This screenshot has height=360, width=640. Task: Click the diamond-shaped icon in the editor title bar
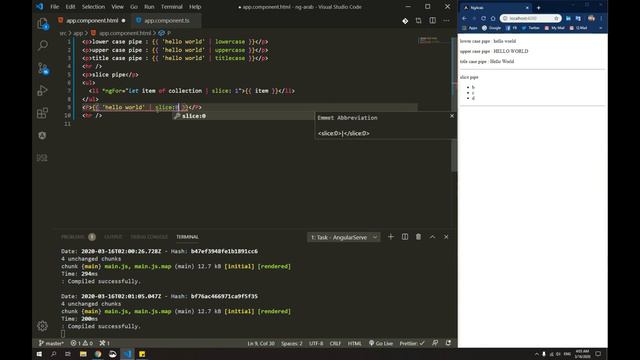(405, 20)
